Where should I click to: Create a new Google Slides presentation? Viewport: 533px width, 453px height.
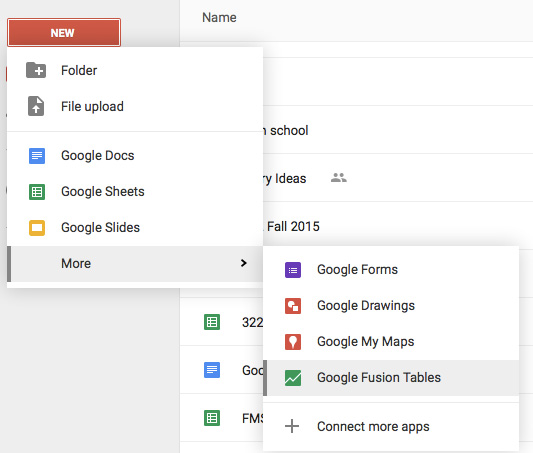[x=135, y=228]
